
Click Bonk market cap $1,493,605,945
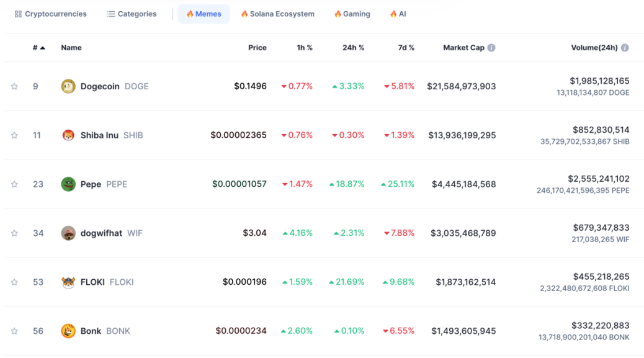(463, 331)
